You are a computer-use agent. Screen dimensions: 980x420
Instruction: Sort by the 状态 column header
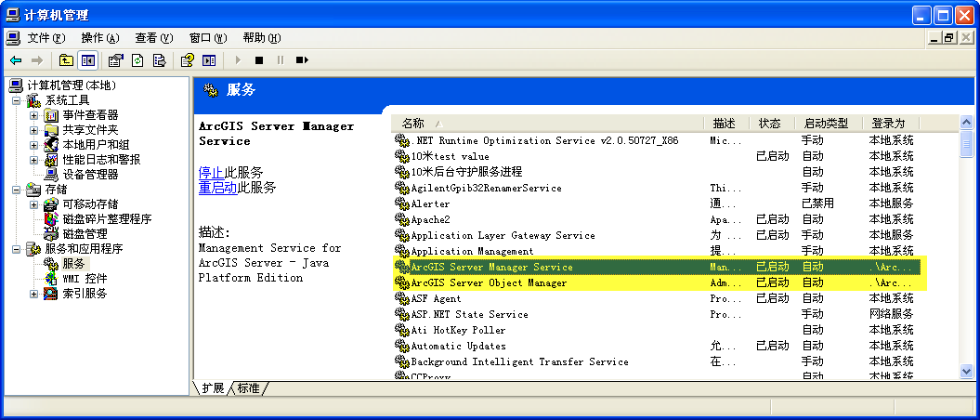pos(773,124)
